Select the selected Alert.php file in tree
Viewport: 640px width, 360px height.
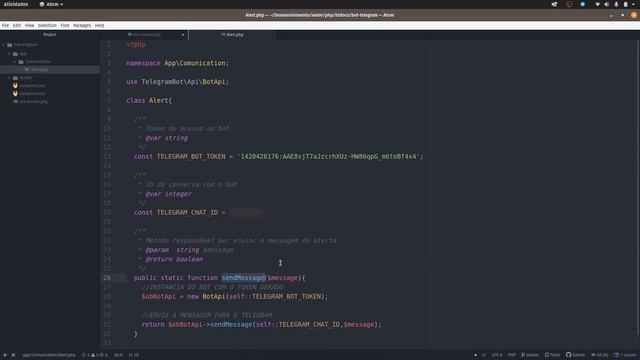(50, 70)
